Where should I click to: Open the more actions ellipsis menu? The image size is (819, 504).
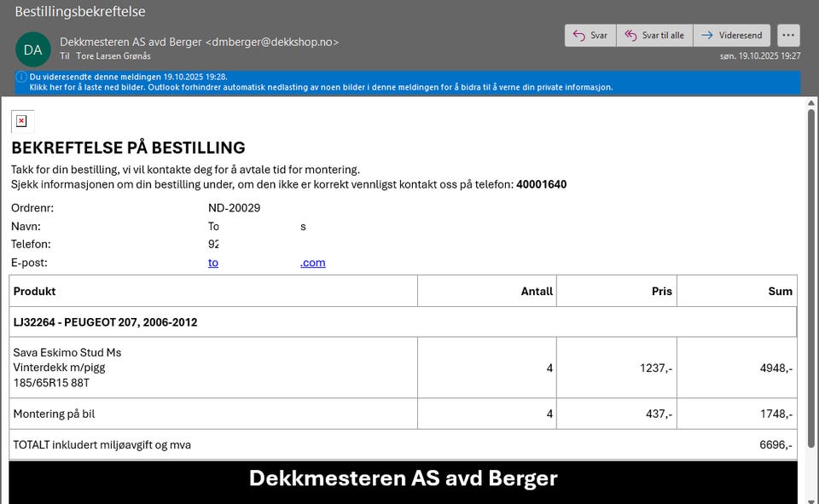click(x=788, y=36)
